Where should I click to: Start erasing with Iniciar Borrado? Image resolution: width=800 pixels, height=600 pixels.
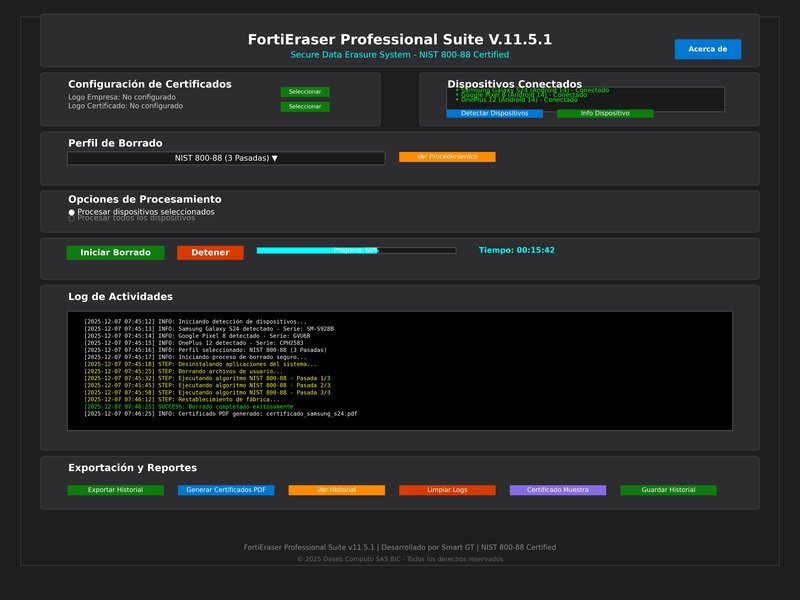coord(115,253)
